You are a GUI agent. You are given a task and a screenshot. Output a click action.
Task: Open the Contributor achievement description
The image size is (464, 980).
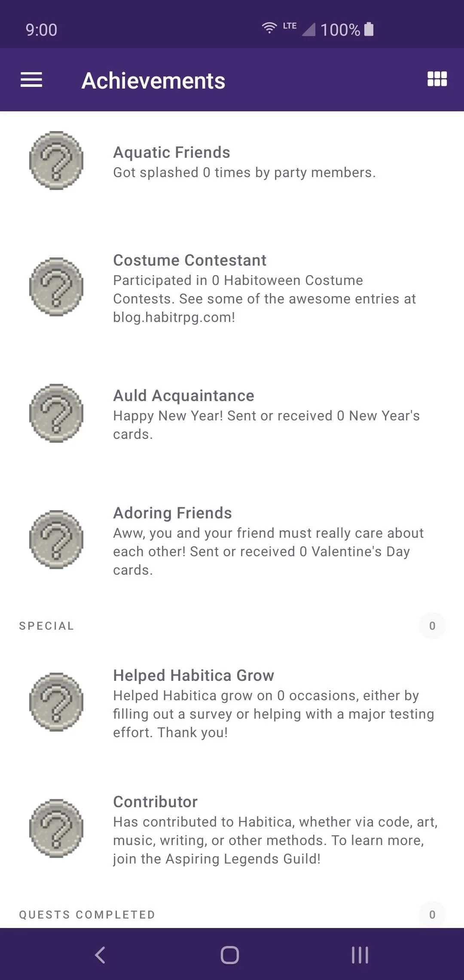pos(275,840)
